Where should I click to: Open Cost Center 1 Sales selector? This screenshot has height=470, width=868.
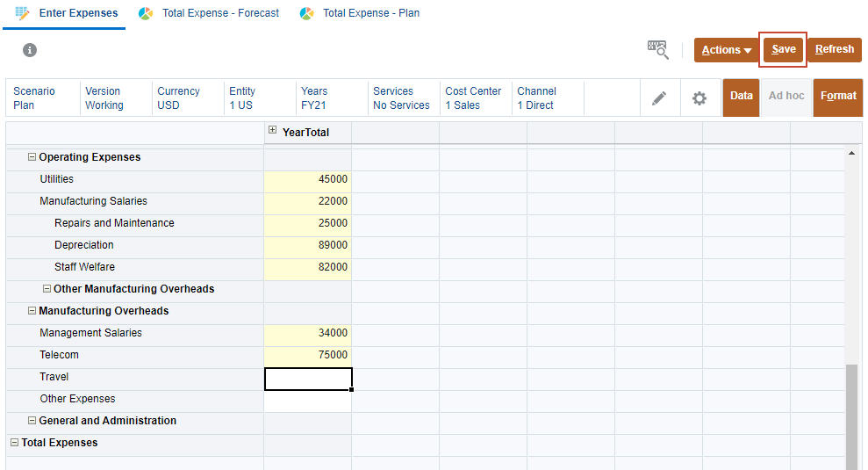476,98
